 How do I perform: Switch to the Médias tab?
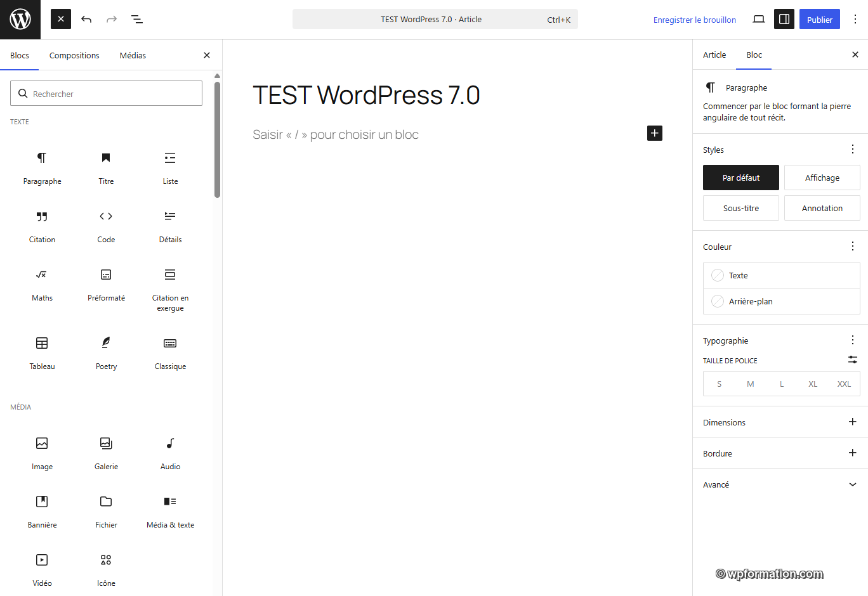(x=133, y=55)
